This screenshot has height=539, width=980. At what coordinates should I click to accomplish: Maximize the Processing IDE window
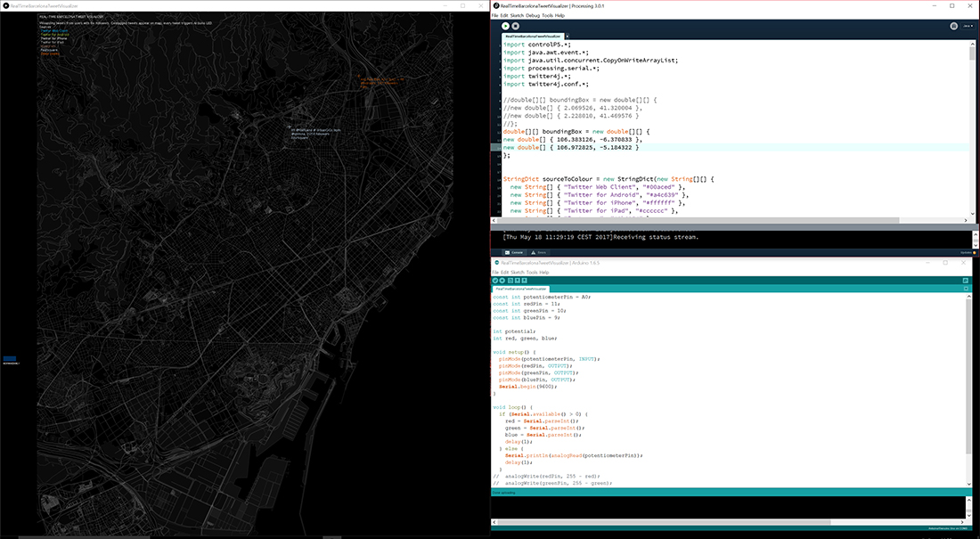951,5
